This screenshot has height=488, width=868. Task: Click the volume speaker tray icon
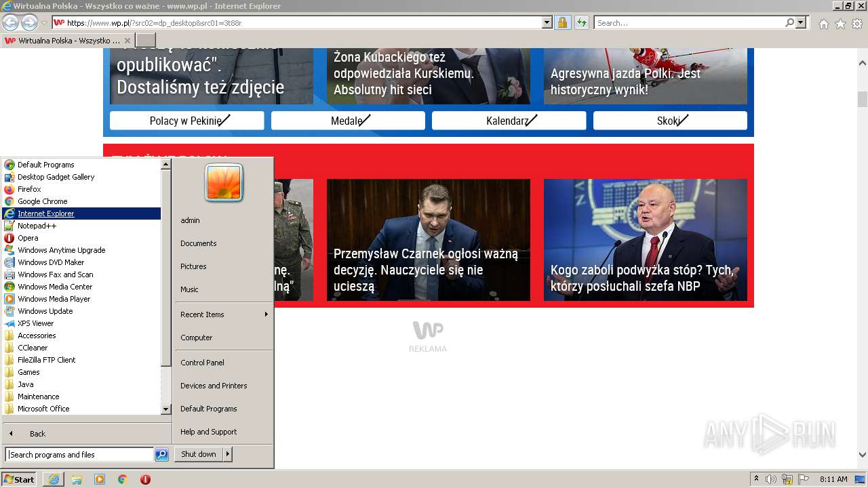[771, 479]
